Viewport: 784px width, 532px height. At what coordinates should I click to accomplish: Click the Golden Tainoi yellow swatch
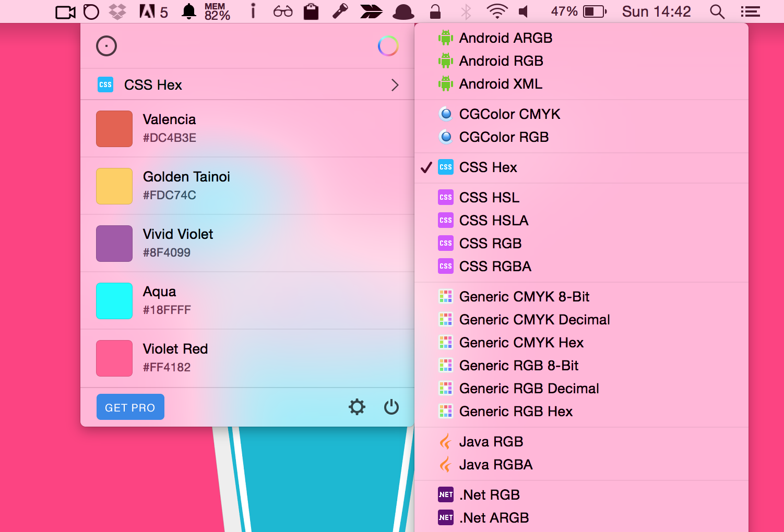(114, 186)
